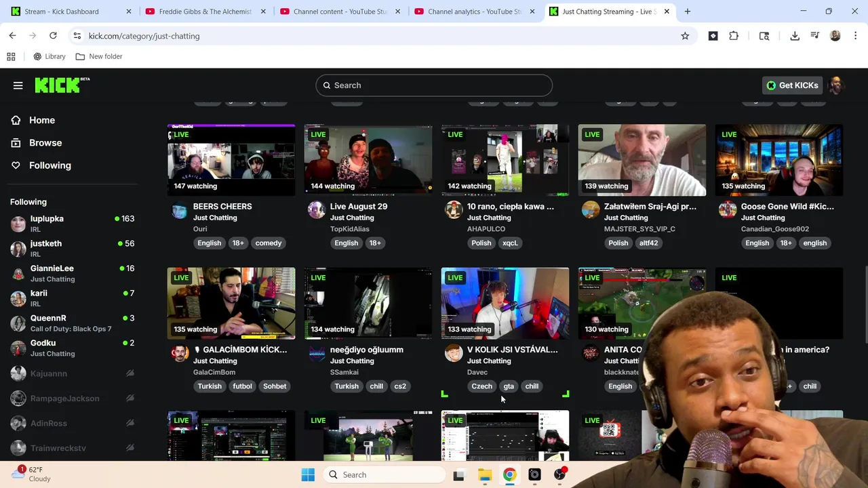Open the Home sidebar link
868x488 pixels.
pyautogui.click(x=42, y=120)
